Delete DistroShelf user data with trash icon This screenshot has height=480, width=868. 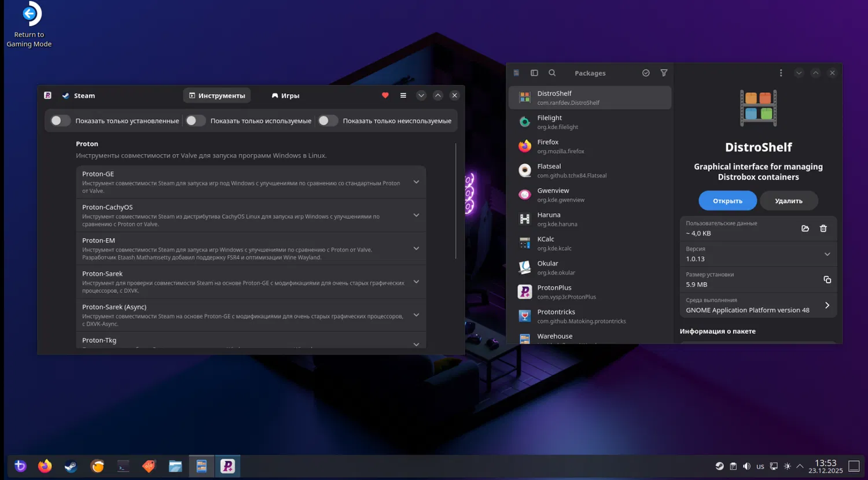click(823, 228)
